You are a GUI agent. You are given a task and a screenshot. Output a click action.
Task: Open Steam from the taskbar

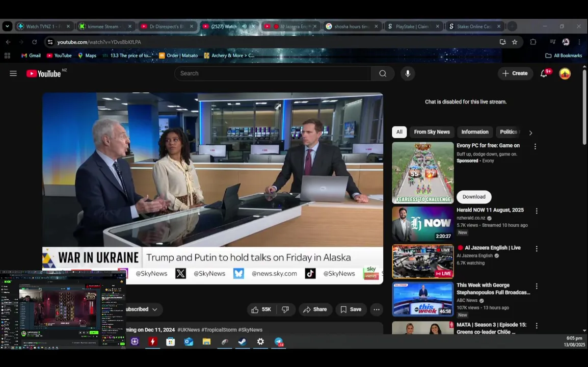(x=242, y=342)
